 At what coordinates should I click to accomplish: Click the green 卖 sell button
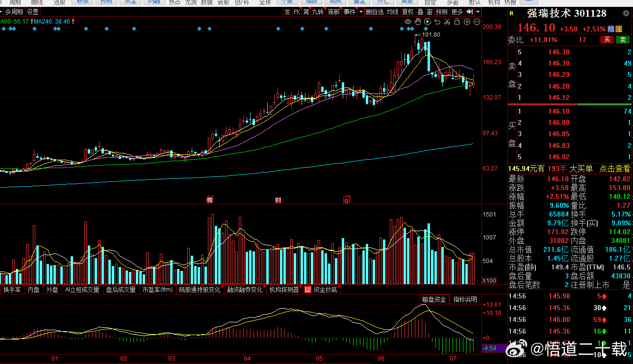[x=623, y=40]
